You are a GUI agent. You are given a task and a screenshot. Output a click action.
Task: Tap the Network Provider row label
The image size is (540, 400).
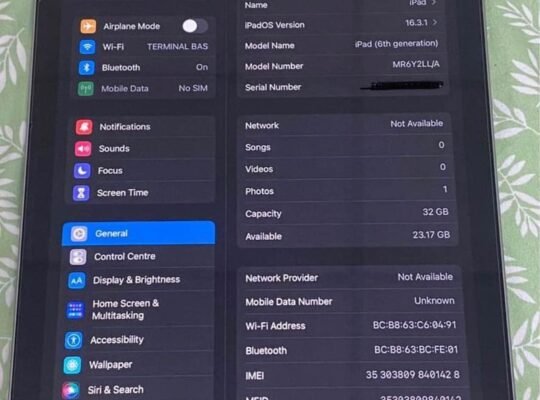(282, 278)
